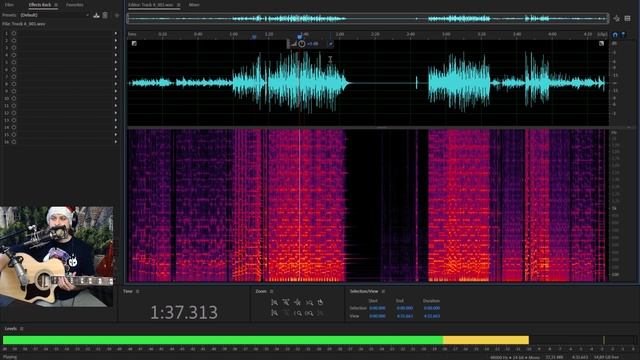Click the fade-in handle at waveform top-left
The width and height of the screenshot is (640, 360).
134,43
